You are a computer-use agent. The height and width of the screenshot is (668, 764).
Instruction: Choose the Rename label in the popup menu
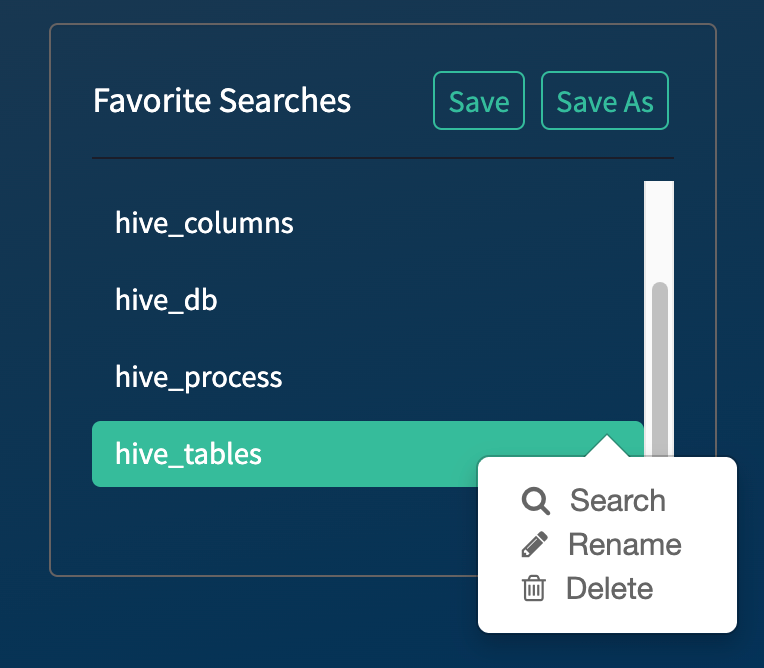[624, 545]
